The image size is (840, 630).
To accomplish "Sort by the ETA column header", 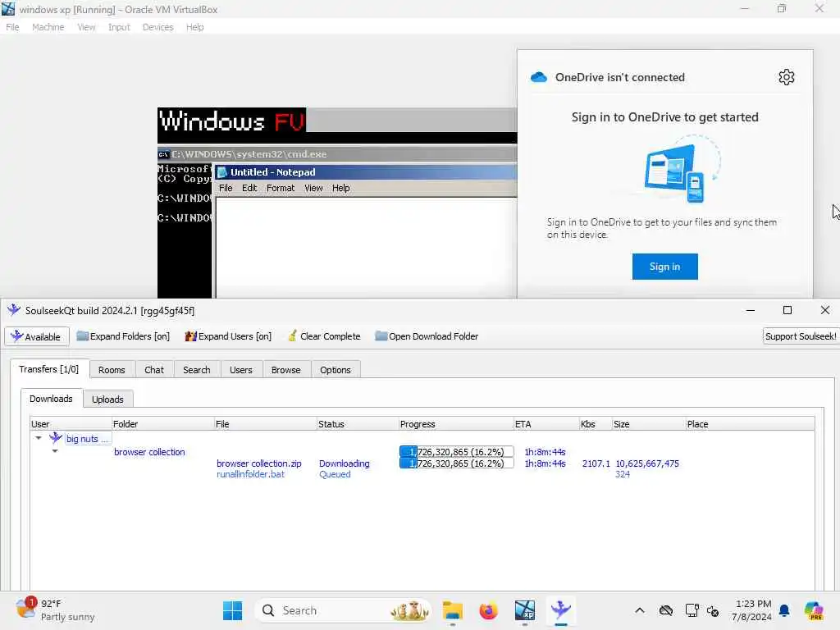I will click(546, 424).
